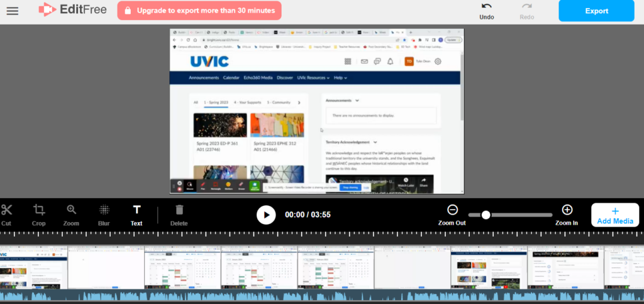Screen dimensions: 644x304
Task: Add Media to the project
Action: 615,215
